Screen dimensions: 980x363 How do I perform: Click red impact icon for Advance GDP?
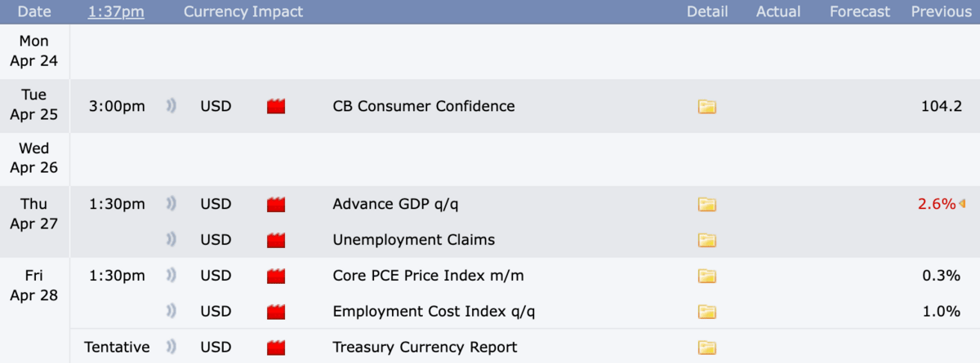276,204
